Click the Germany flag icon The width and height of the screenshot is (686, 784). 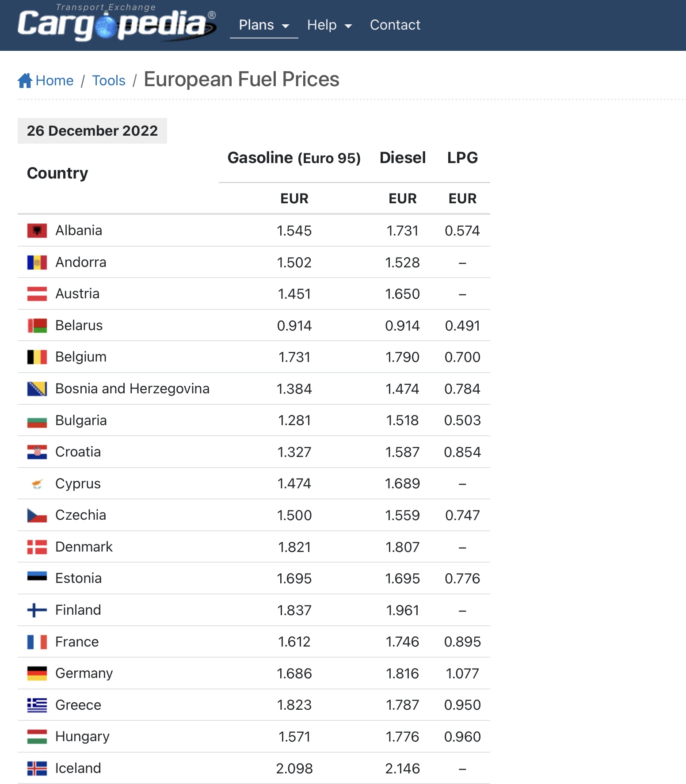point(37,674)
